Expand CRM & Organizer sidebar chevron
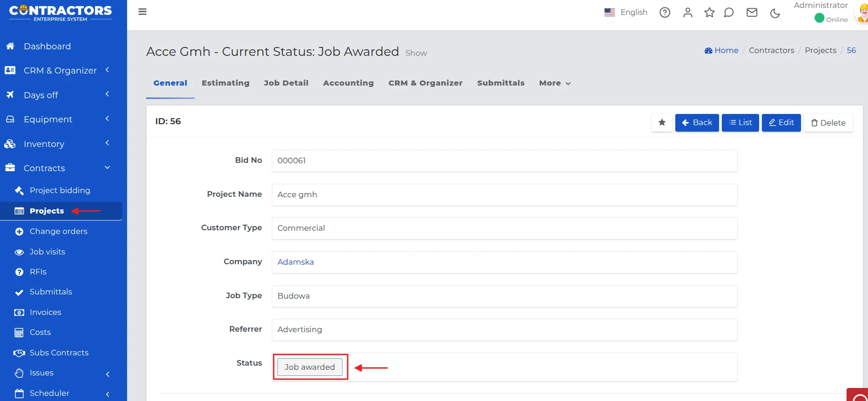The height and width of the screenshot is (401, 868). [107, 70]
